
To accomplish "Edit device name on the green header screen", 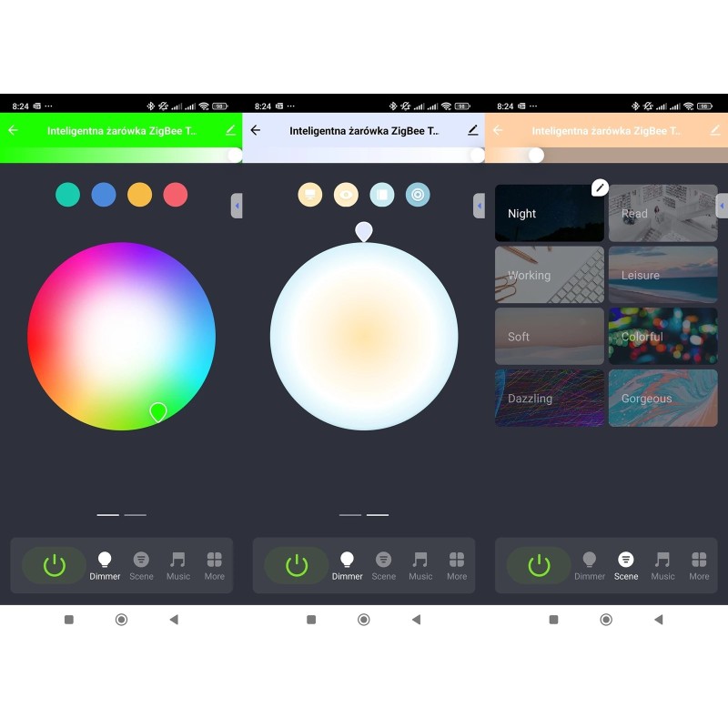I will pyautogui.click(x=230, y=130).
